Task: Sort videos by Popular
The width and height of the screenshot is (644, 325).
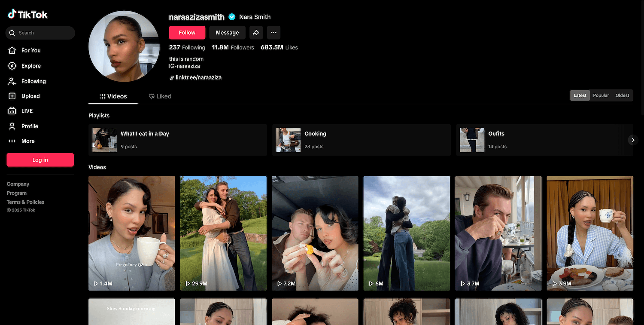Action: point(601,95)
